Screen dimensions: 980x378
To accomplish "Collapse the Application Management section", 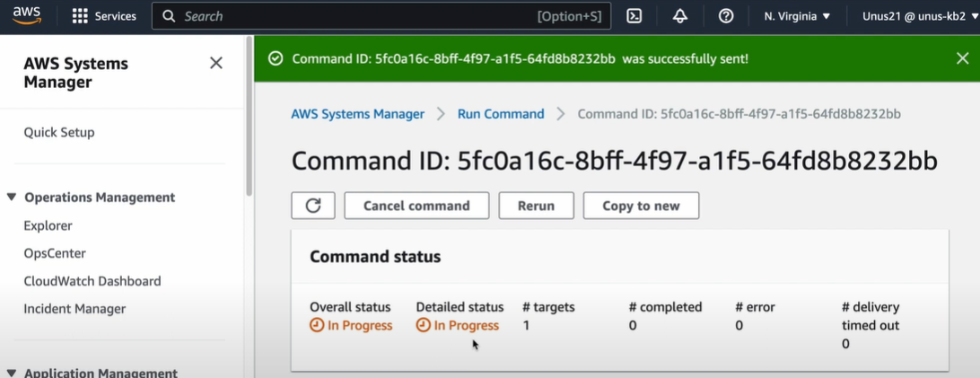I will coord(12,373).
